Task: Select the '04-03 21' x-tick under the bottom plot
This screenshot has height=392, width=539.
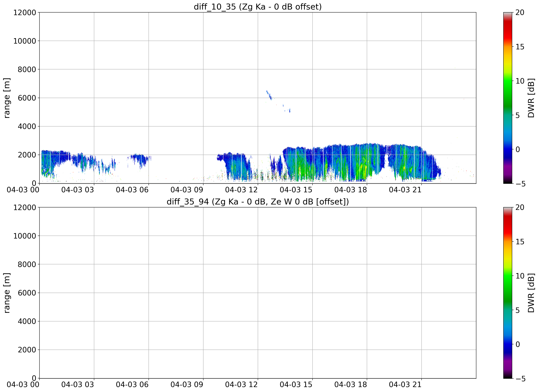Action: (x=405, y=385)
